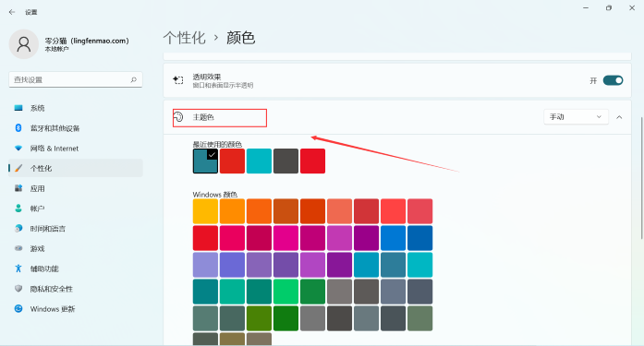Click the 辅助功能 accessibility icon
Screen dimensions: 644x346
(x=18, y=268)
